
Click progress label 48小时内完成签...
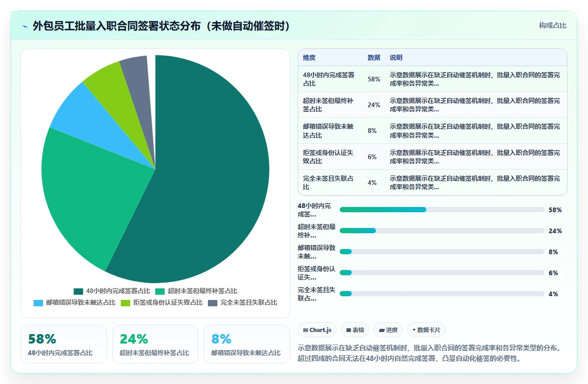tap(314, 210)
